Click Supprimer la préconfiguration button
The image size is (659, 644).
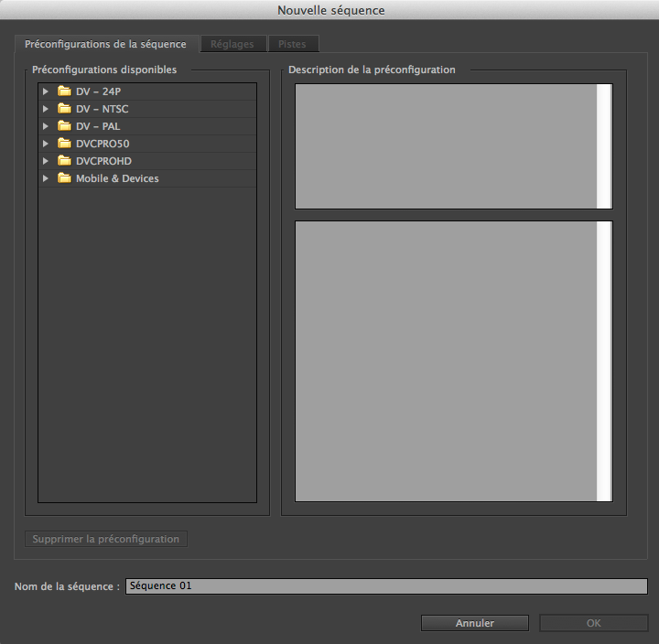pyautogui.click(x=106, y=539)
